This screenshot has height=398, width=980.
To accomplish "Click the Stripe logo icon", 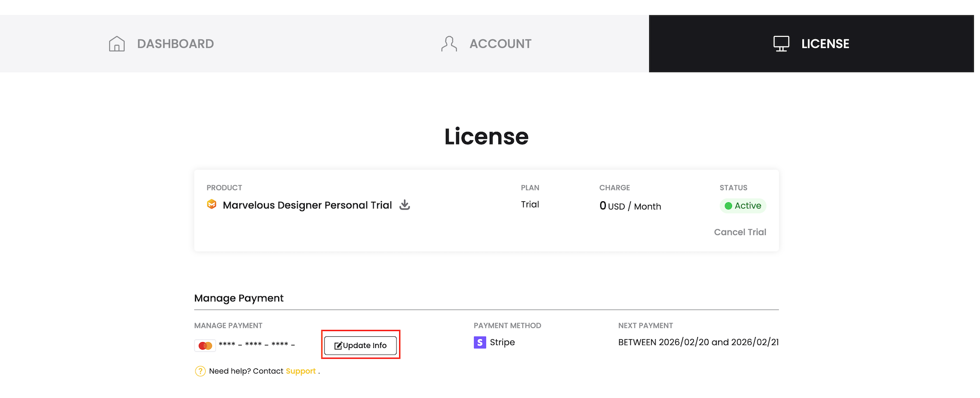I will coord(480,342).
